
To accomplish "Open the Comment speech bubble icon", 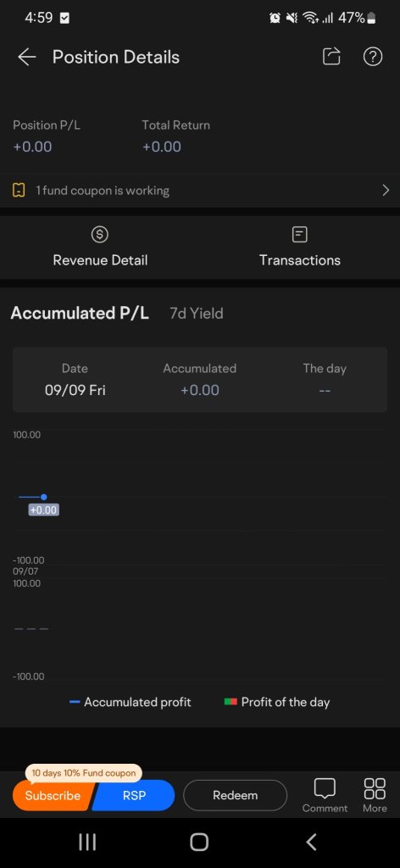I will pyautogui.click(x=325, y=788).
